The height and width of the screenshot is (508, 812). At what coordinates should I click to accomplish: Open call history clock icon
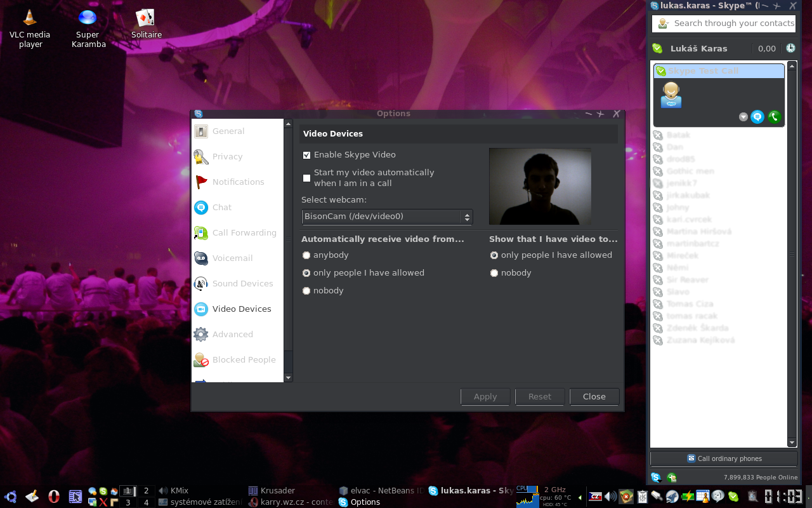[x=790, y=48]
